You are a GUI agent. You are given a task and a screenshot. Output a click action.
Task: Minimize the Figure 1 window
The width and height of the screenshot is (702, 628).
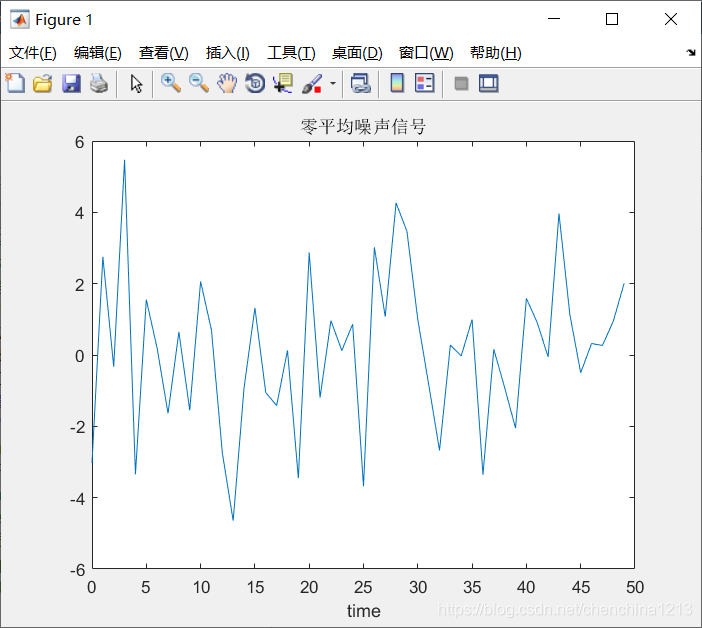coord(554,19)
